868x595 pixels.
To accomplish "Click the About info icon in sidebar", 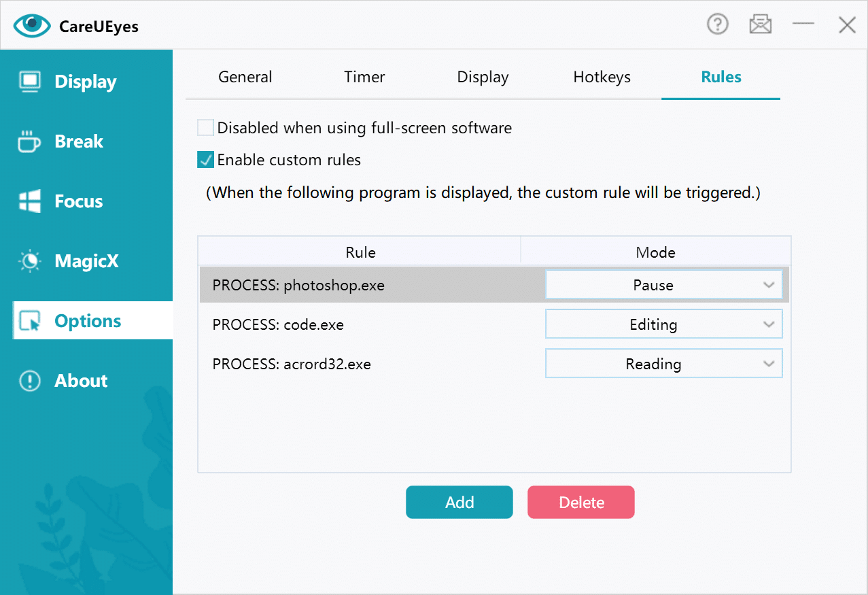I will 30,381.
